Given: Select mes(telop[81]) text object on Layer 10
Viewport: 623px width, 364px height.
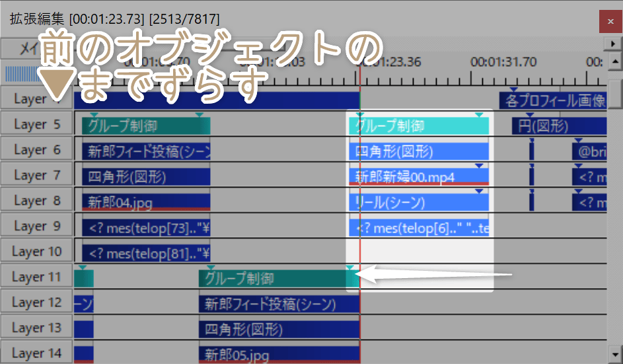Looking at the screenshot, I should (x=146, y=253).
